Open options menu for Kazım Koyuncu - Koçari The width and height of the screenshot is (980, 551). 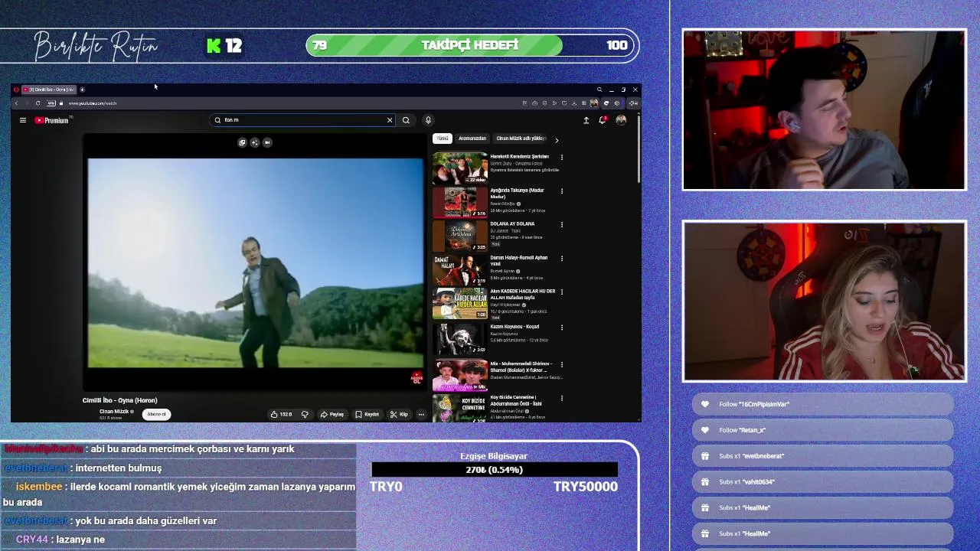pyautogui.click(x=562, y=328)
